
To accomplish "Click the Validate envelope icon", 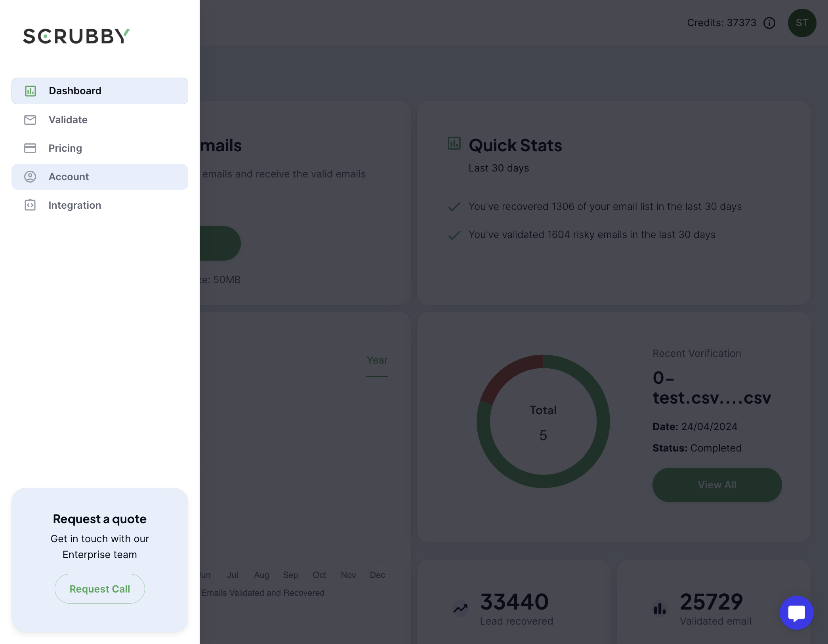I will [x=30, y=120].
